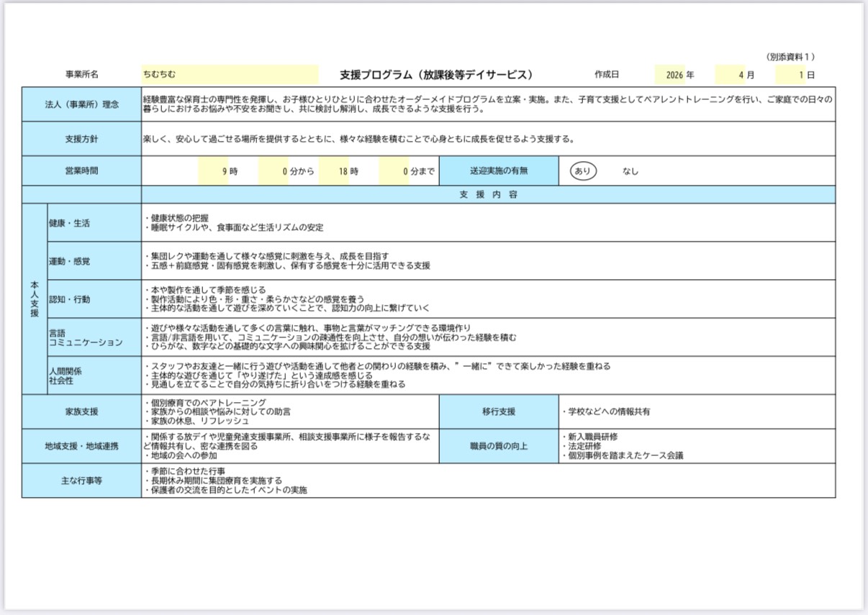
Task: Click the 作成日 label
Action: point(607,75)
